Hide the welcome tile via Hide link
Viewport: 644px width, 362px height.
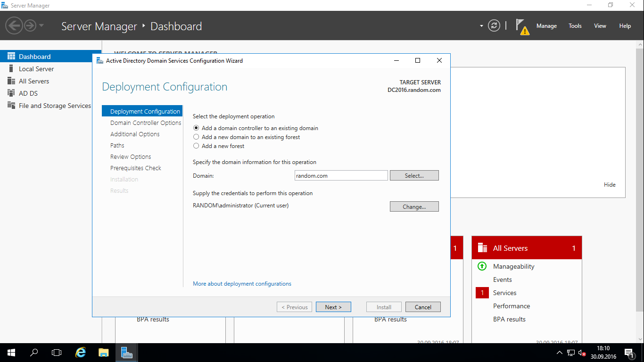click(610, 185)
